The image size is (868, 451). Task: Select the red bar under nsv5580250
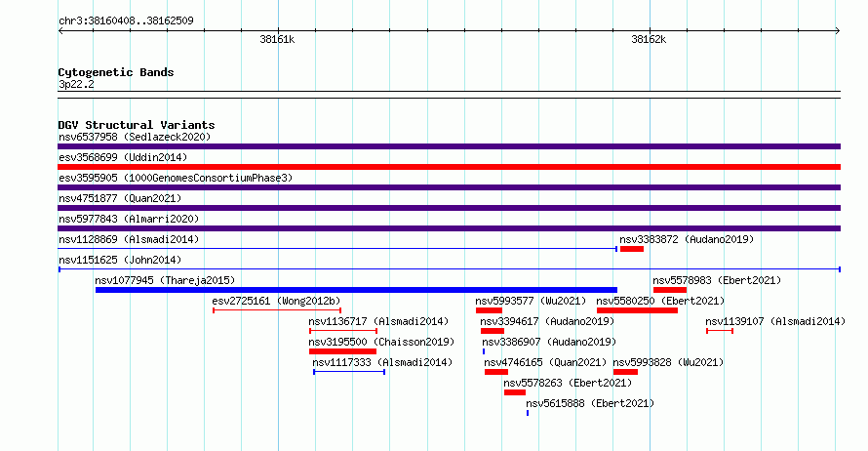[637, 310]
